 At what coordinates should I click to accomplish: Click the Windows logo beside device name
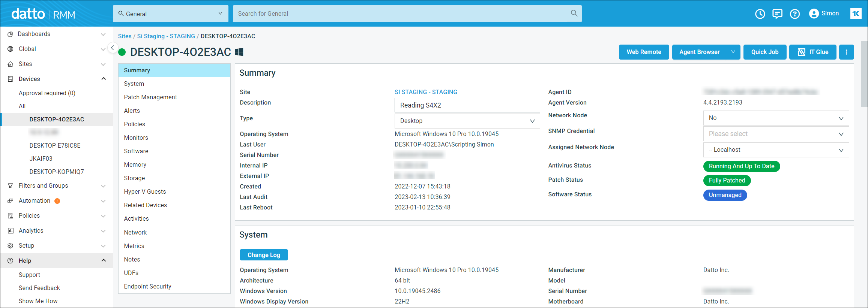tap(239, 52)
